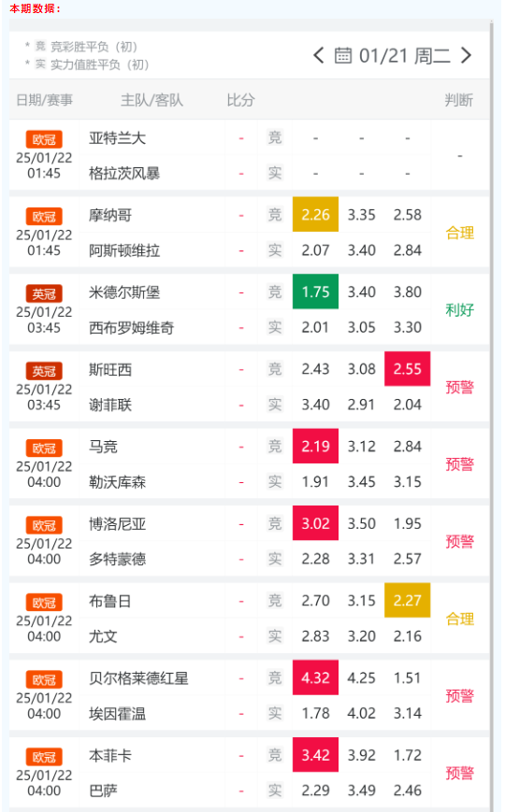Click 欧冠 badge for 亚特兰大 match
The height and width of the screenshot is (812, 505).
click(44, 139)
